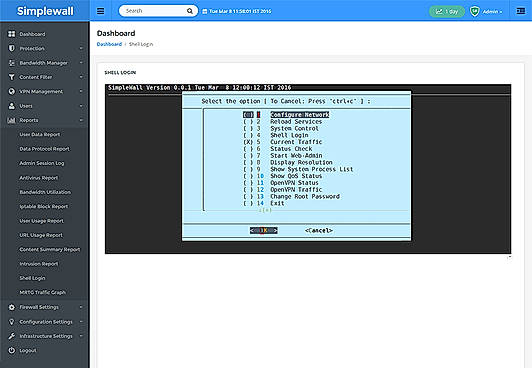The image size is (532, 368).
Task: Select radio option 8 Display Resolution
Action: point(248,162)
